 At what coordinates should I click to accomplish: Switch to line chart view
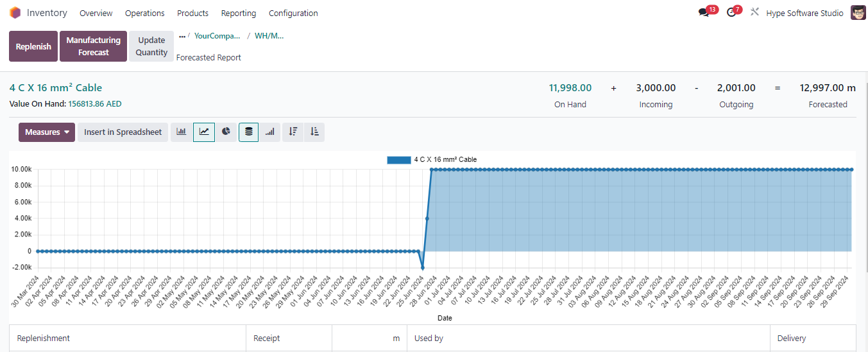pos(204,132)
